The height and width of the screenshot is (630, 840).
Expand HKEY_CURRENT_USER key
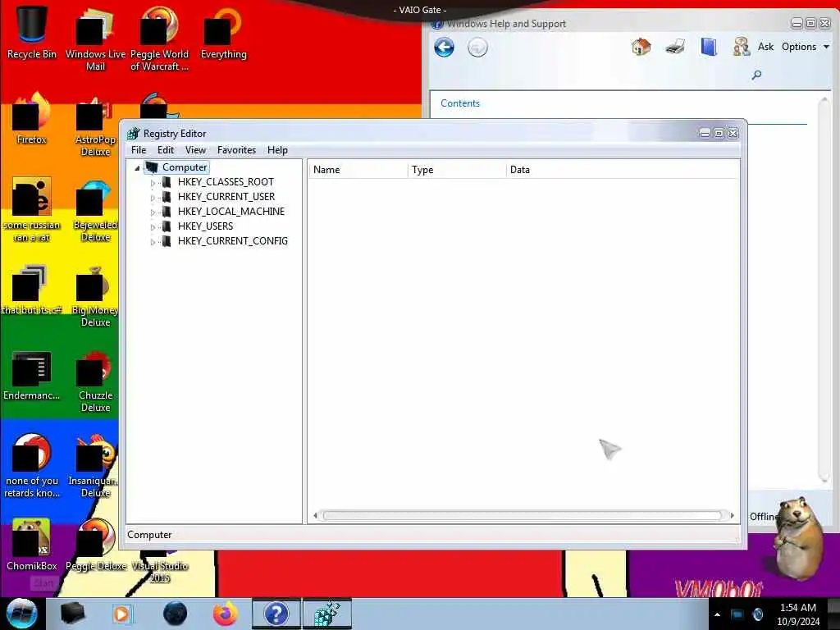(x=153, y=198)
